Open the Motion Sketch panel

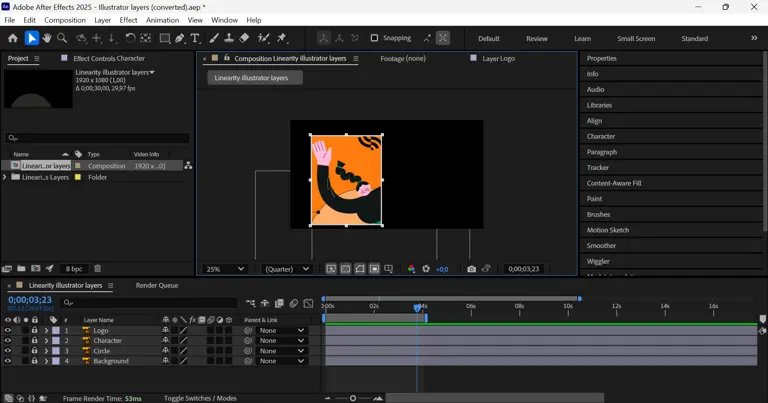pyautogui.click(x=608, y=230)
